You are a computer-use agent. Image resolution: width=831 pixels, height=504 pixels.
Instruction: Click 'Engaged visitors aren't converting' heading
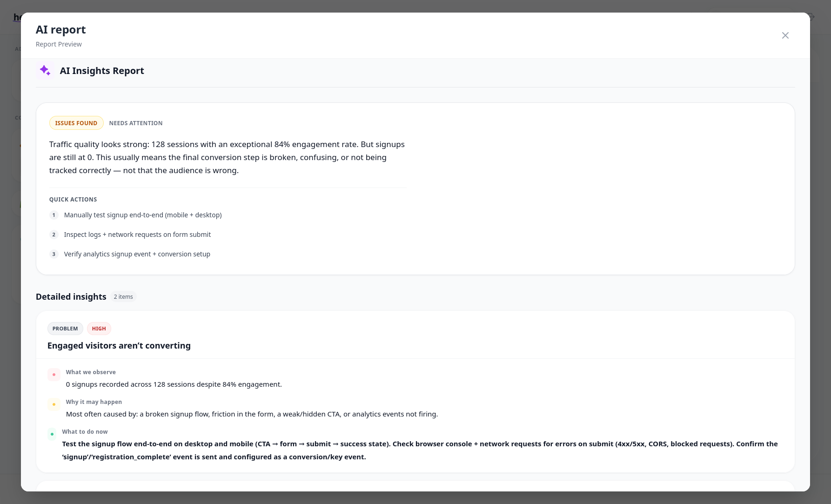tap(119, 346)
